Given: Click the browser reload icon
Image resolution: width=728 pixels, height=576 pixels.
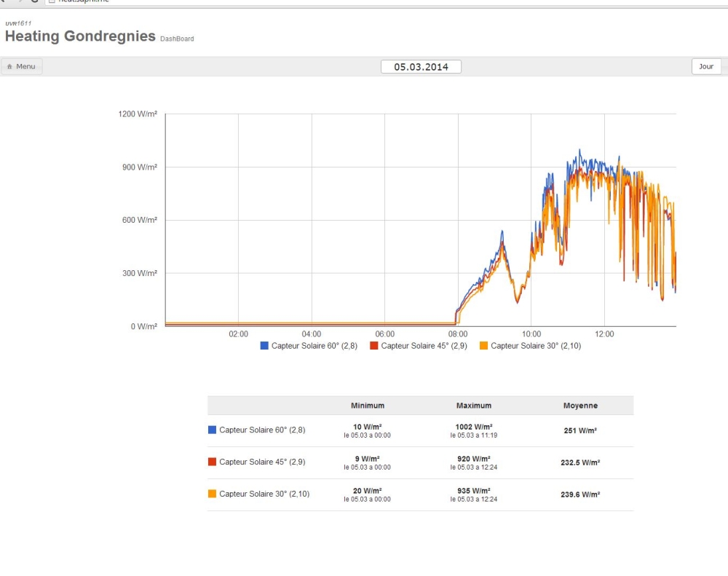Looking at the screenshot, I should coord(33,1).
